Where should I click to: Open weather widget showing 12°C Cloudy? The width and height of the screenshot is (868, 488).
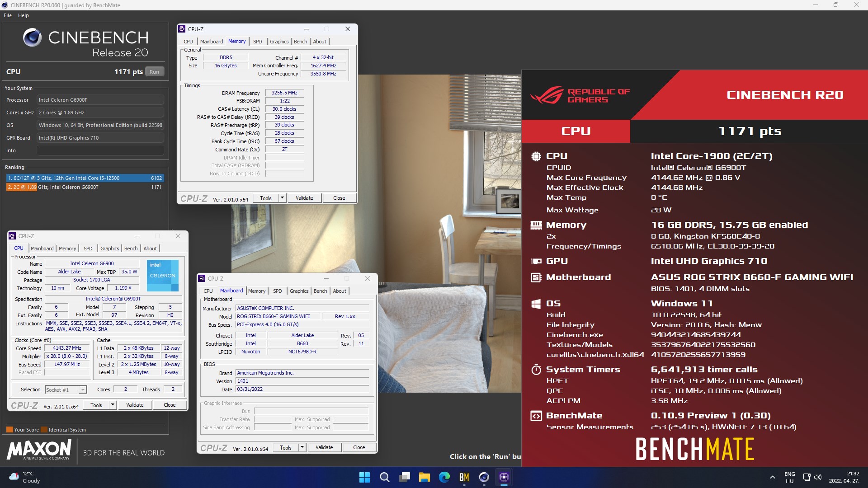(25, 477)
